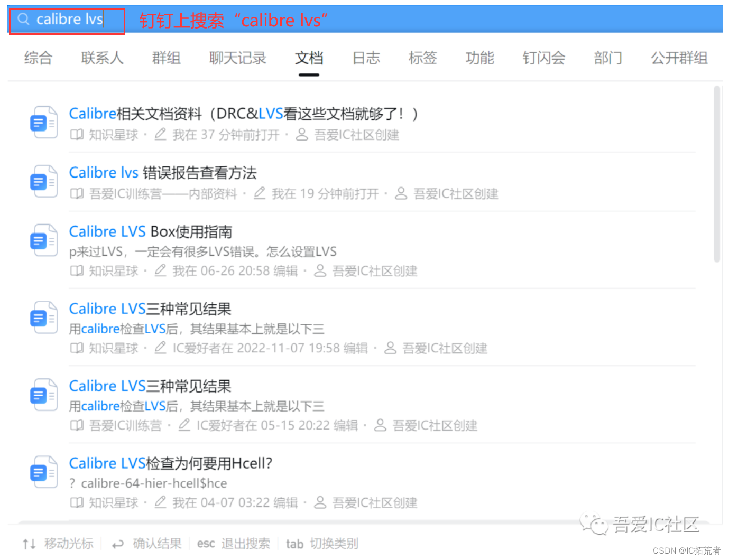Click book icon beside 吾爱IC训练营——内部资料
729x560 pixels.
coord(77,194)
